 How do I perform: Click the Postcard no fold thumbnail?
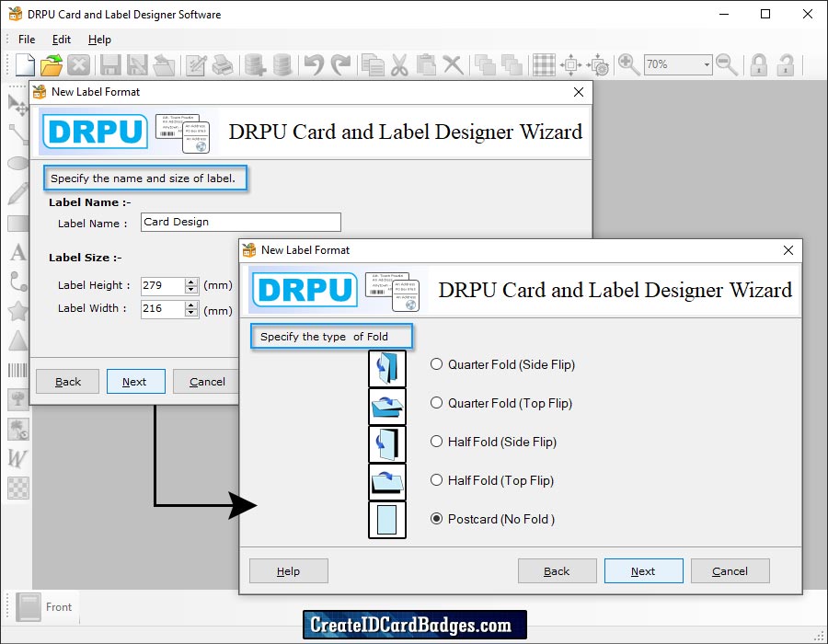coord(387,520)
